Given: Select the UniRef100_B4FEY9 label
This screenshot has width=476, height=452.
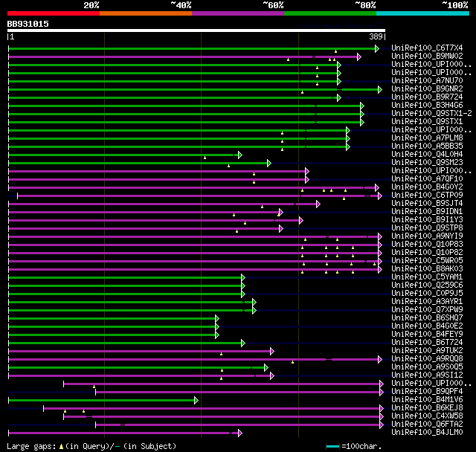Looking at the screenshot, I should [x=427, y=335].
